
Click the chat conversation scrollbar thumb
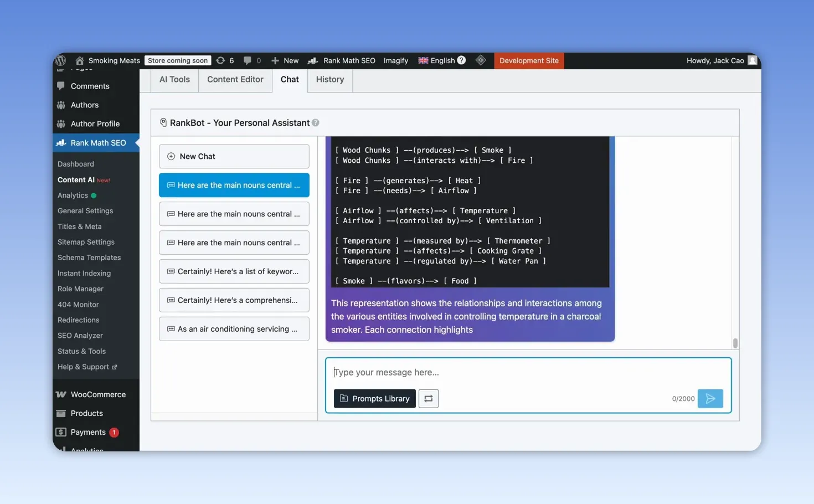tap(735, 343)
